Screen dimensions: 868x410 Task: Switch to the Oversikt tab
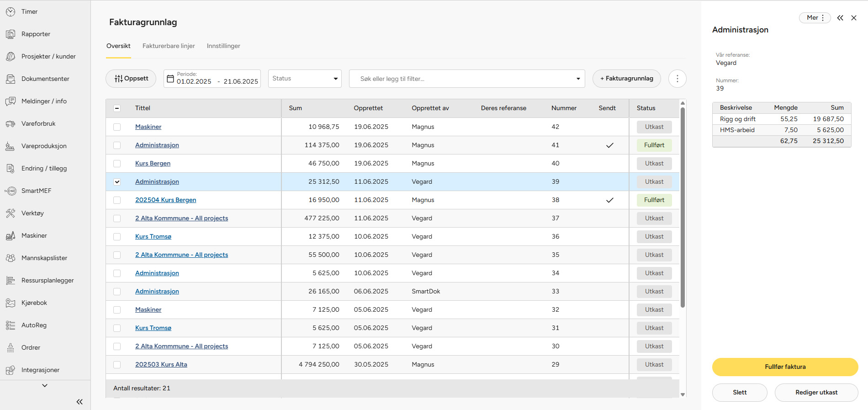118,46
